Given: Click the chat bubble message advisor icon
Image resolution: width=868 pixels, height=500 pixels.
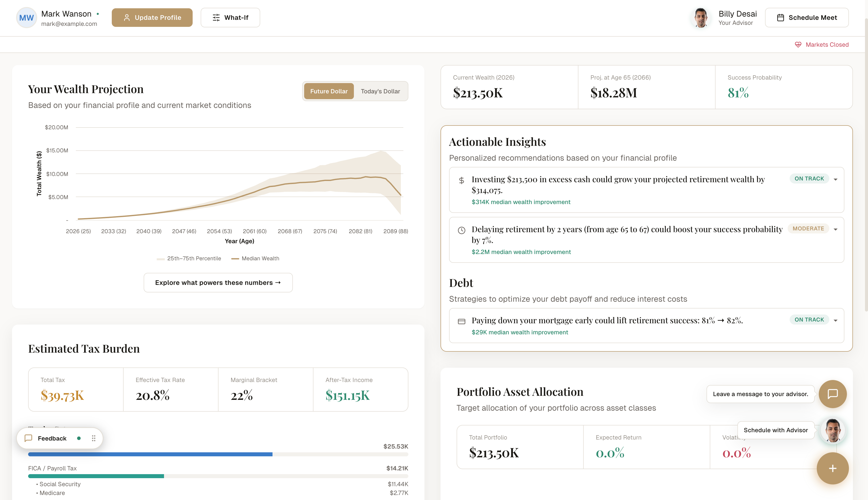Looking at the screenshot, I should click(x=832, y=394).
